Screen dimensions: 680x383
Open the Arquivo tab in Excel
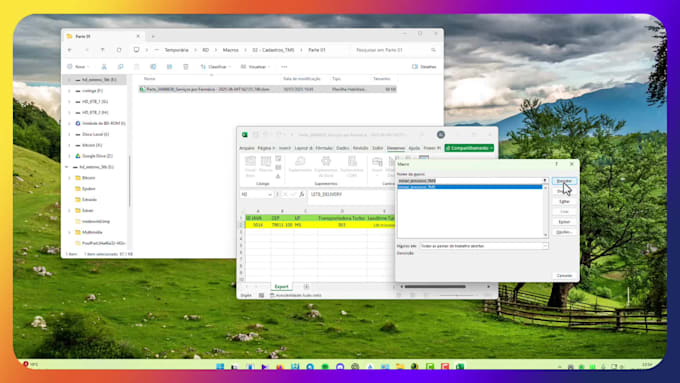[x=247, y=148]
